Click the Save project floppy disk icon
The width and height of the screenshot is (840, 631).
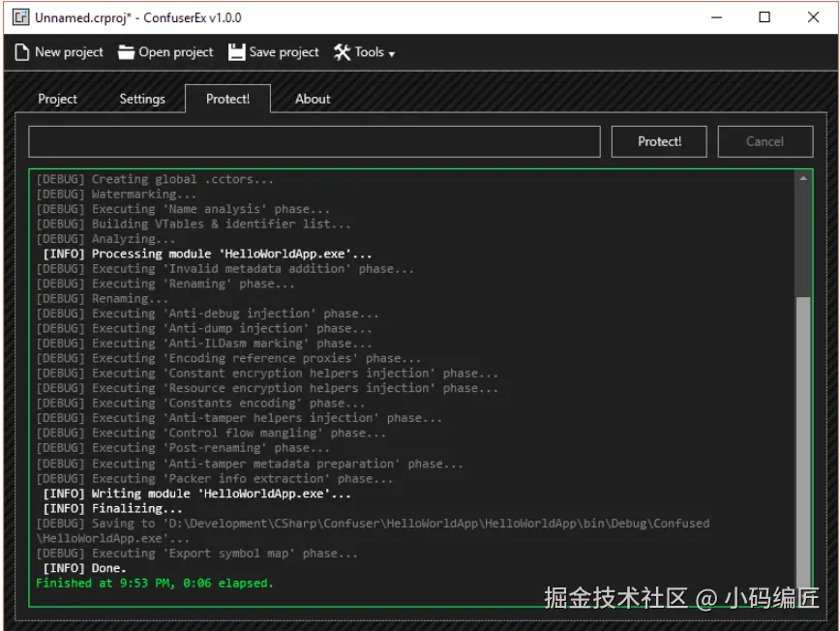point(236,52)
